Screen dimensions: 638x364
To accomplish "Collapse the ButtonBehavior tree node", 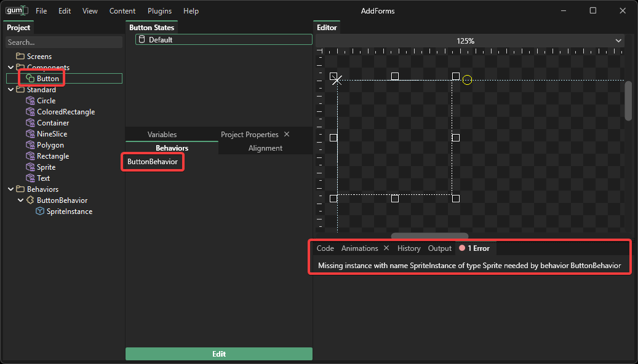I will 20,200.
